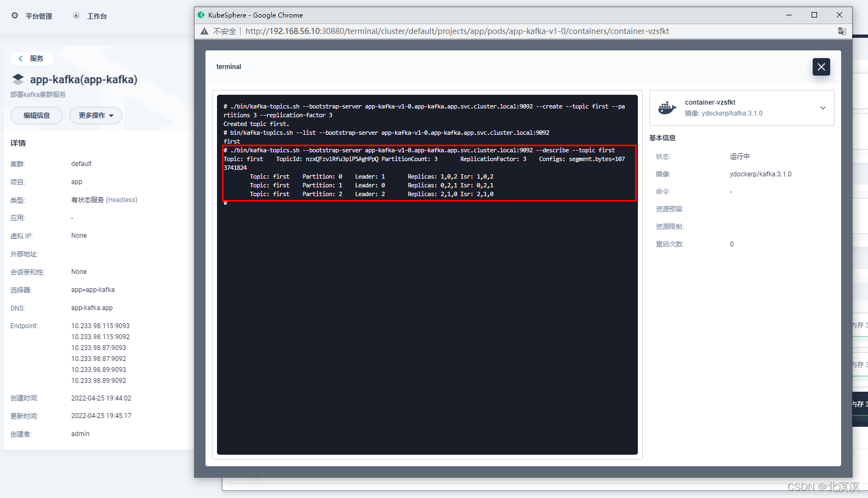Click the insecure warning icon in address bar
Screen dimensions: 868x498
tap(204, 31)
